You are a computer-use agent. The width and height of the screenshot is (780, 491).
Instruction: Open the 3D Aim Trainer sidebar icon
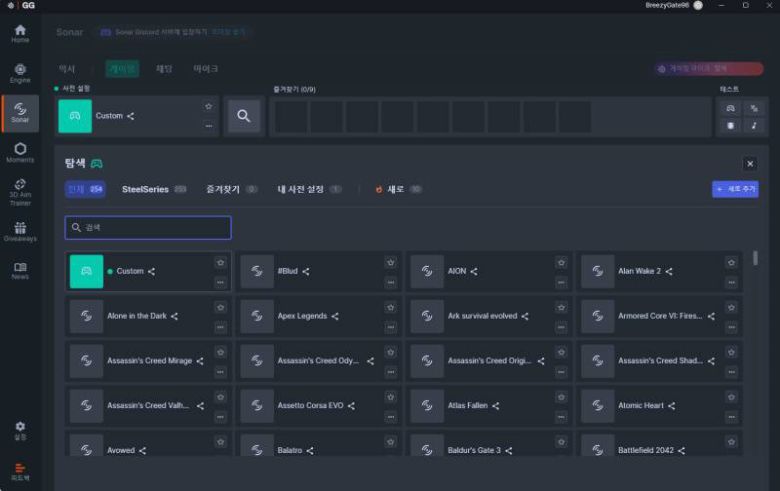click(20, 190)
